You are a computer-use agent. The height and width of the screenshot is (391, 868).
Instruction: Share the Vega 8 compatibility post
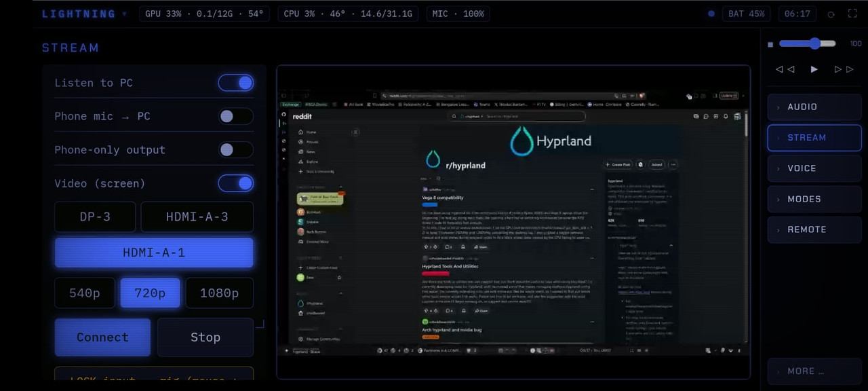point(481,247)
